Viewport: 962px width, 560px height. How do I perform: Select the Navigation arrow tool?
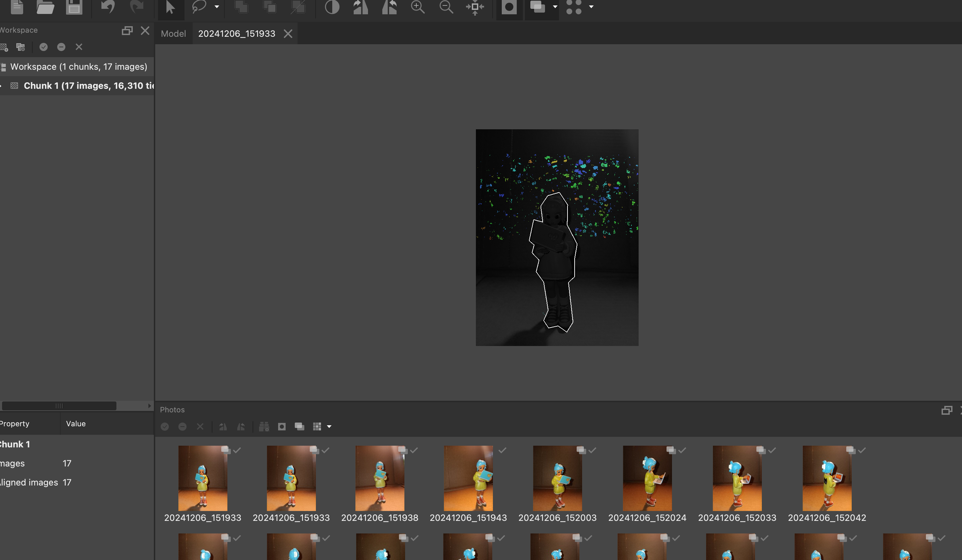170,7
